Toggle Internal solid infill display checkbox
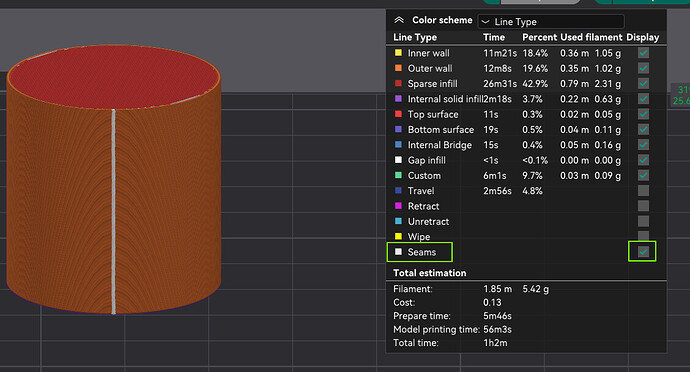Screen dimensions: 690x372 coord(643,99)
